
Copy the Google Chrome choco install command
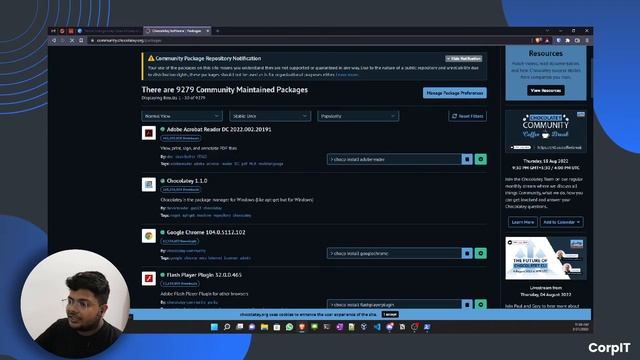tap(467, 253)
